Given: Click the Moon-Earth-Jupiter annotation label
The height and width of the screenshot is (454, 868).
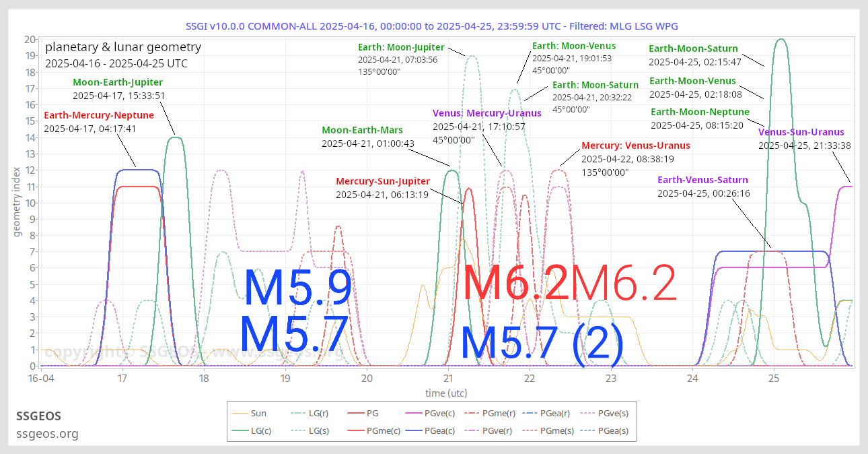Looking at the screenshot, I should (x=118, y=82).
